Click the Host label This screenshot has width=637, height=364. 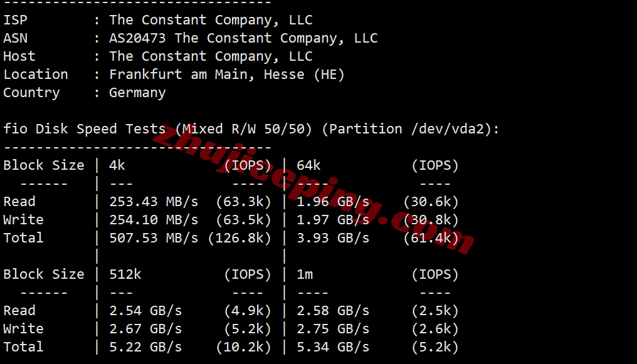point(19,56)
